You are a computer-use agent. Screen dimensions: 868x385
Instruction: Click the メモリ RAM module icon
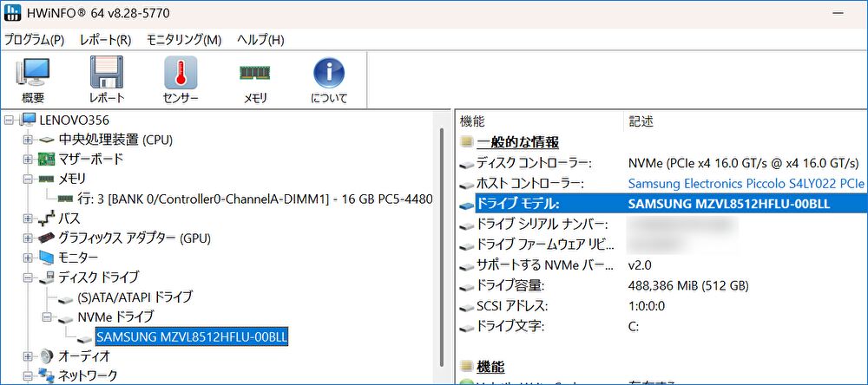point(254,80)
